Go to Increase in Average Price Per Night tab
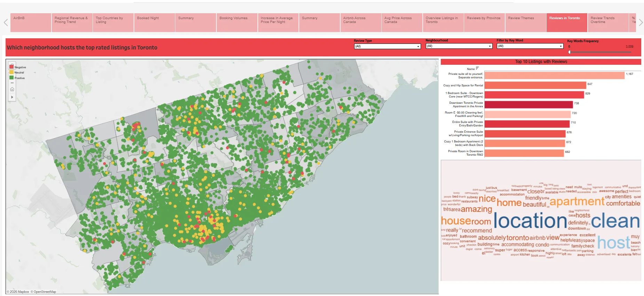This screenshot has width=644, height=296. click(x=278, y=23)
